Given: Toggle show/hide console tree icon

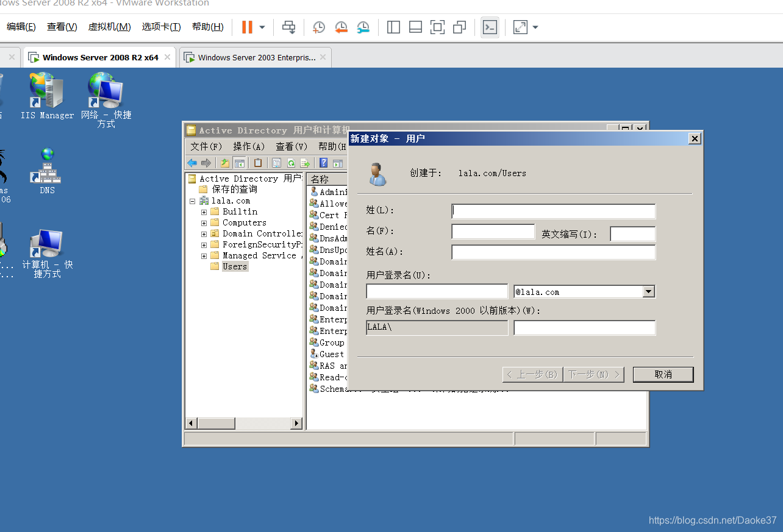Looking at the screenshot, I should tap(240, 163).
